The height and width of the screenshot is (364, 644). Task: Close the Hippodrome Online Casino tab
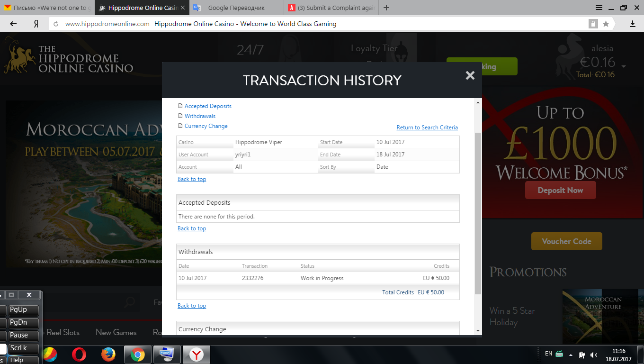(183, 8)
